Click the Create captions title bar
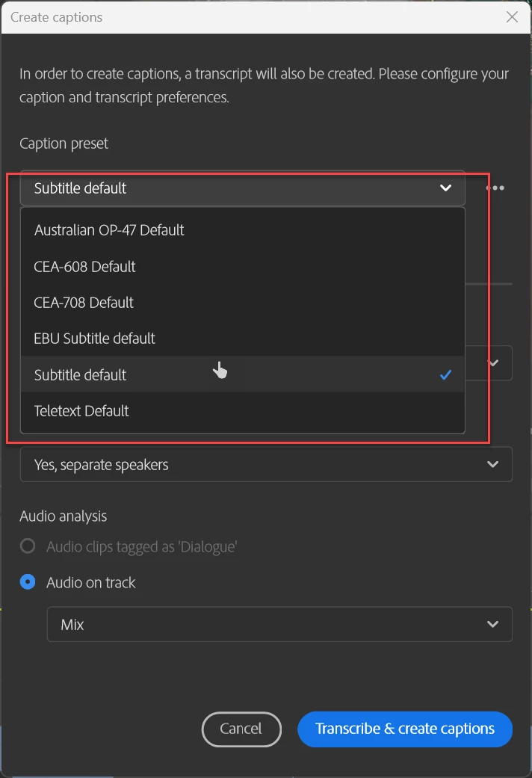The image size is (532, 778). pos(224,17)
